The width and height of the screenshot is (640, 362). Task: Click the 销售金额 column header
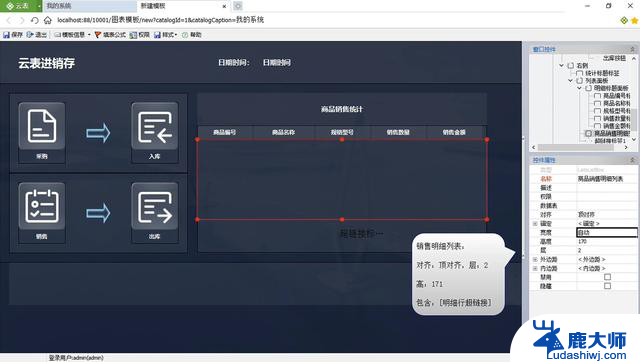click(x=454, y=132)
